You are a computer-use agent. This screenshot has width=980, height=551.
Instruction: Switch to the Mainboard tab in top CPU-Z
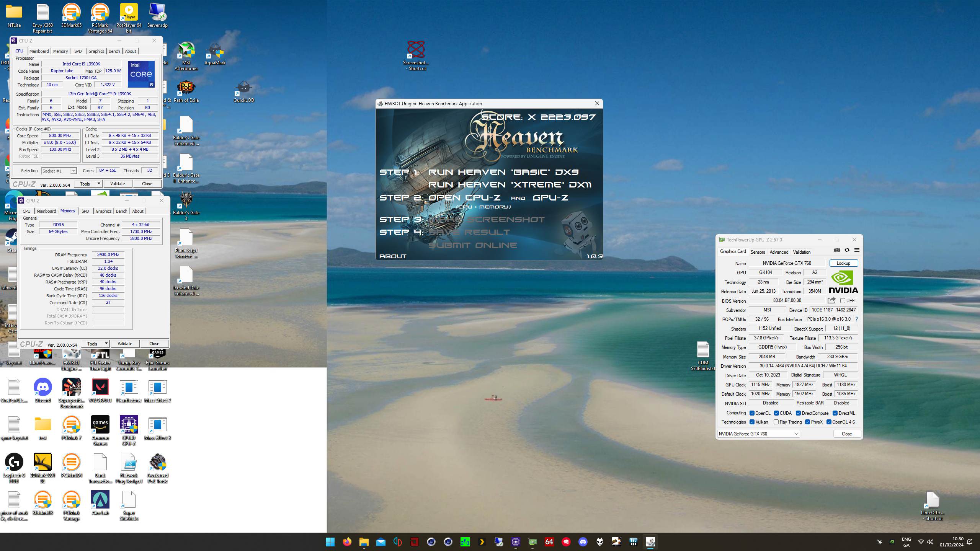pos(39,51)
